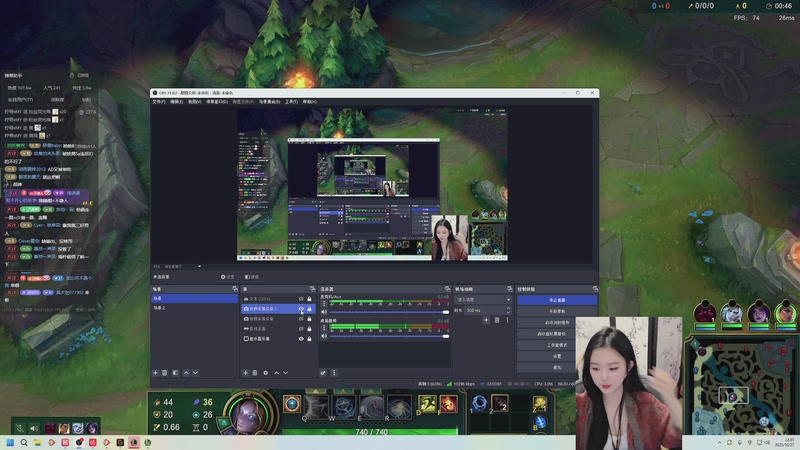The width and height of the screenshot is (800, 450).
Task: Click the blue Stop Streaming button
Action: click(x=557, y=300)
